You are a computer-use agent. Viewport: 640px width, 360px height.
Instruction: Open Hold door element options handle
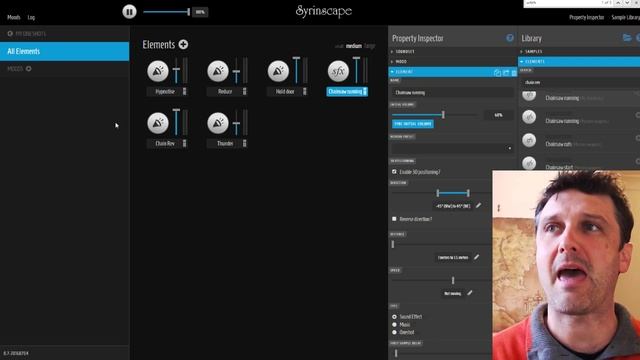pyautogui.click(x=304, y=91)
